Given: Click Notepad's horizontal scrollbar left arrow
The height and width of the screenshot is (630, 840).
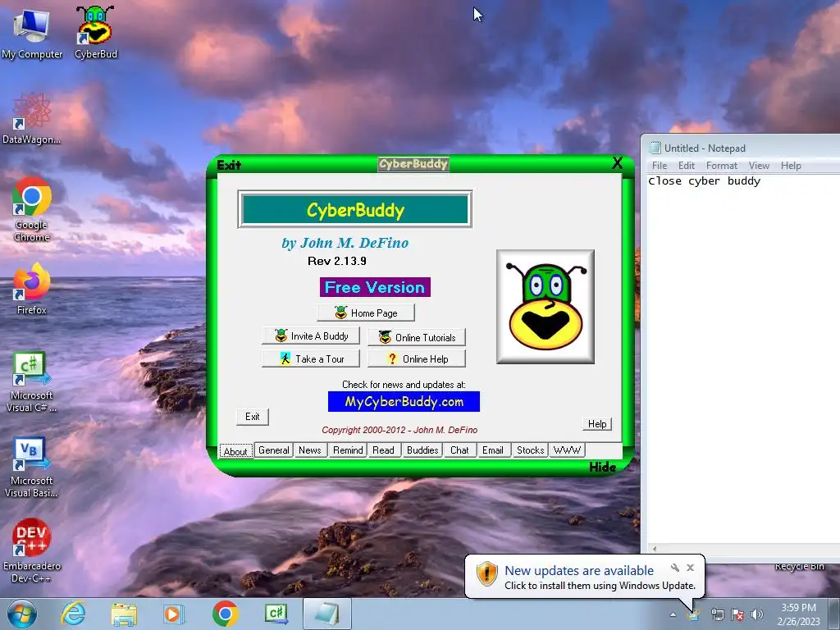Looking at the screenshot, I should (x=654, y=549).
